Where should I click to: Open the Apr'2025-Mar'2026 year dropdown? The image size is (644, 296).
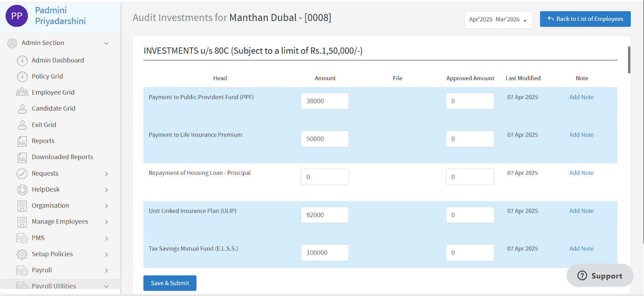tap(498, 20)
